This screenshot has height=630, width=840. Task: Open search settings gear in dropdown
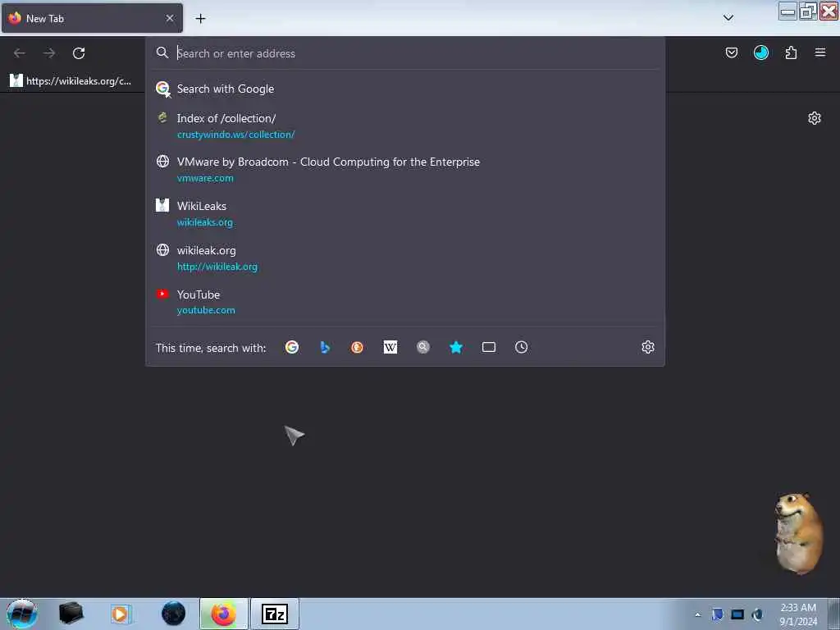648,347
